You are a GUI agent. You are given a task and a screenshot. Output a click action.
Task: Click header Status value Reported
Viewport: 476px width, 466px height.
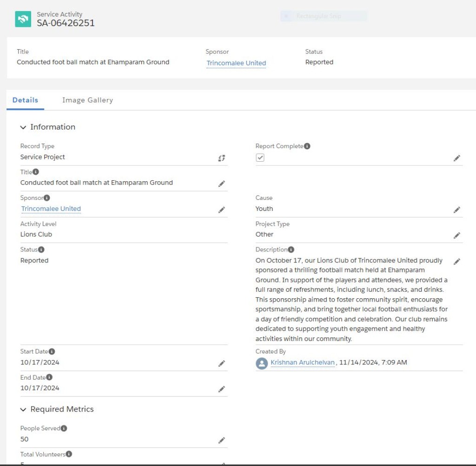319,62
